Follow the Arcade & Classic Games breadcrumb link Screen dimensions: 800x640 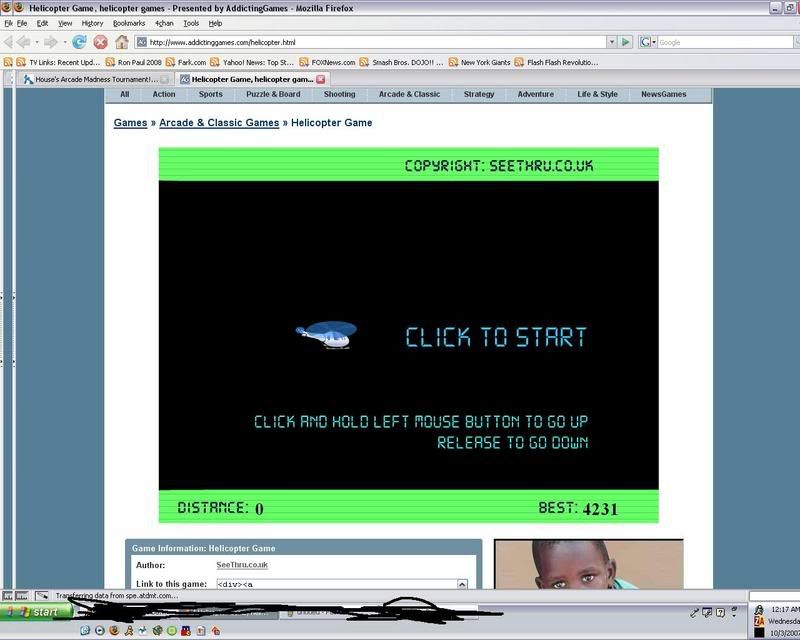click(219, 123)
